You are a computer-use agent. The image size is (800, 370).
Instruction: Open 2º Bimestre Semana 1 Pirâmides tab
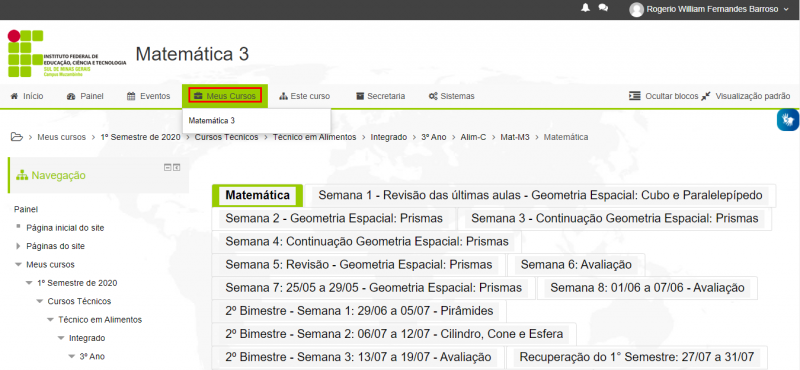[x=359, y=311]
